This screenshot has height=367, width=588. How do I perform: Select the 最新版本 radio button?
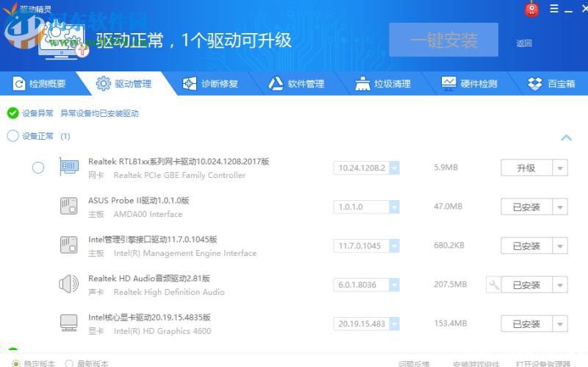[69, 363]
